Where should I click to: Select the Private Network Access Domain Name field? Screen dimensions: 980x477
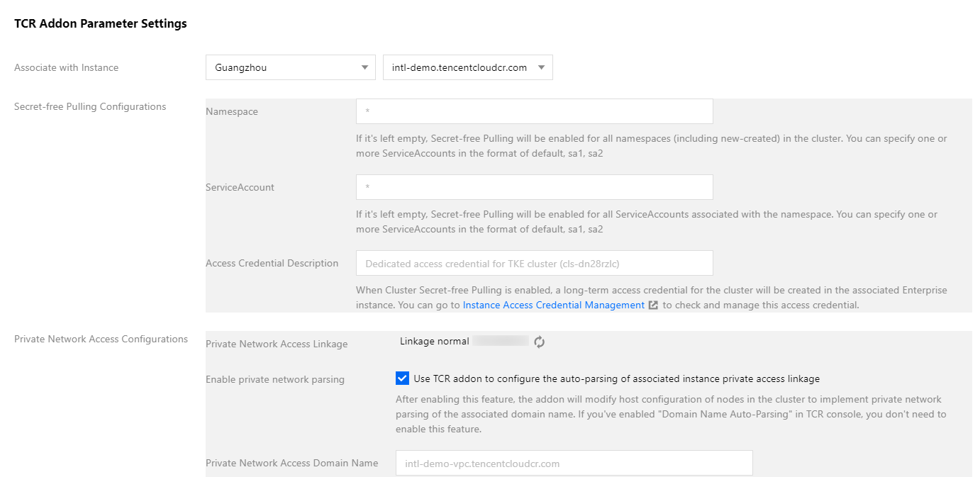click(574, 464)
